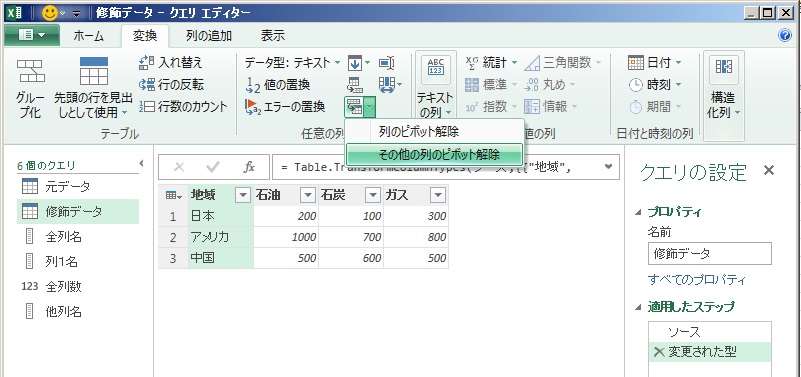This screenshot has height=377, width=801.
Task: Expand the fill direction dropdown arrow
Action: pos(367,63)
